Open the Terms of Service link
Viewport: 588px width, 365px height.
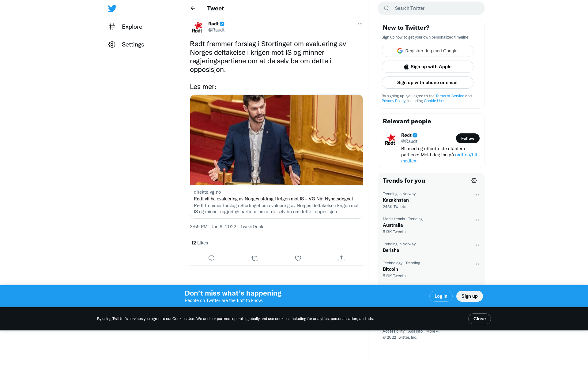450,96
